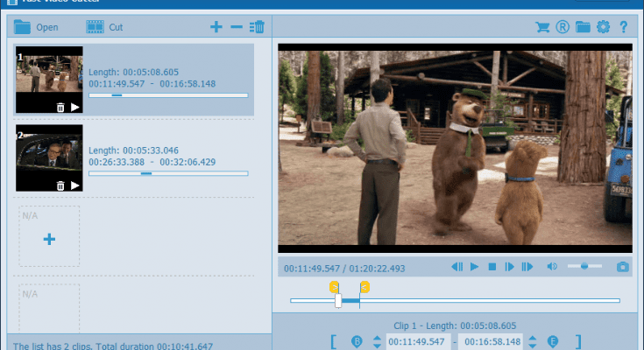Adjust end time with stepper arrows
Image resolution: width=644 pixels, height=350 pixels.
click(533, 341)
